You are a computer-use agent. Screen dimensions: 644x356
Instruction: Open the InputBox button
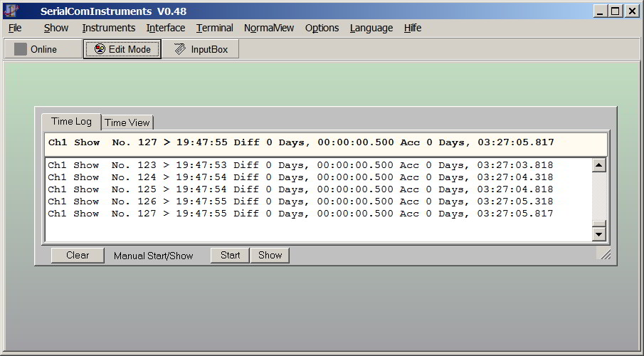[x=201, y=49]
